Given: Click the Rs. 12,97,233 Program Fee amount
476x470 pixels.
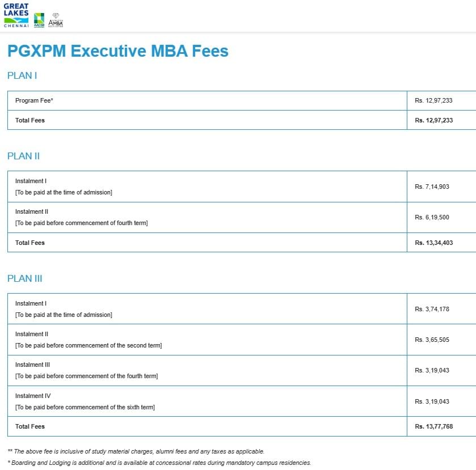Looking at the screenshot, I should [x=433, y=100].
